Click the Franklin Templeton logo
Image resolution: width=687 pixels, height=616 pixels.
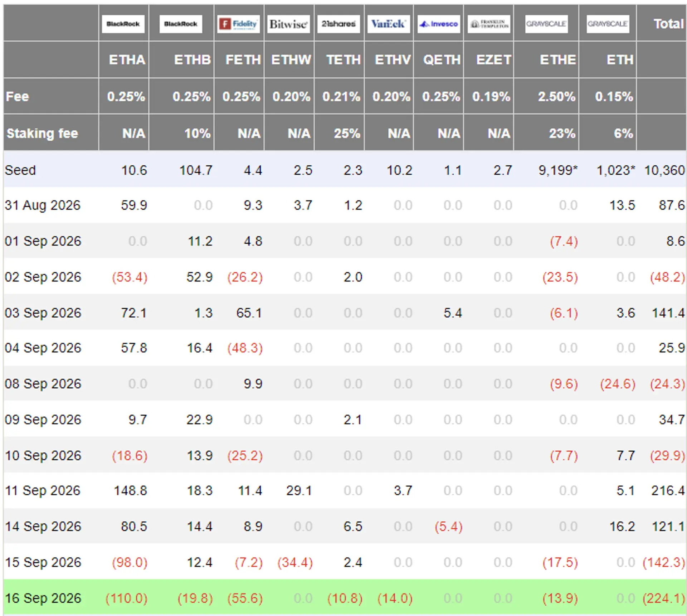[x=489, y=24]
